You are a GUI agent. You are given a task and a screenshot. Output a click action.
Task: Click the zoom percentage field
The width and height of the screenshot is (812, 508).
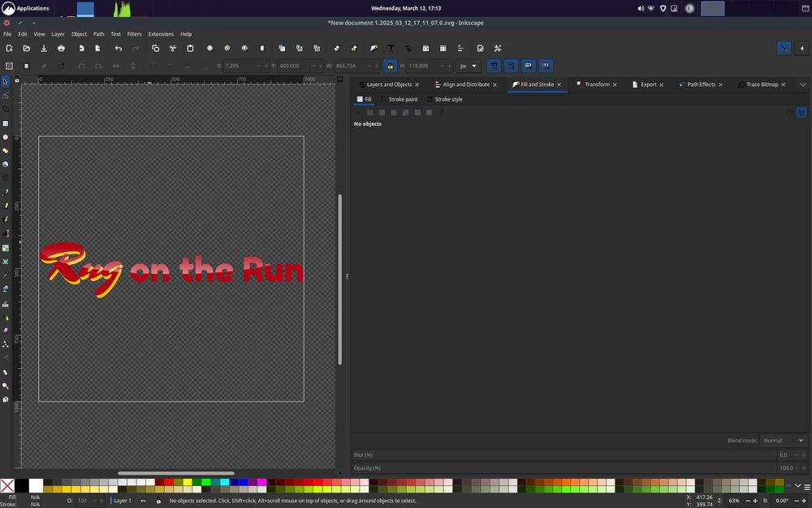pyautogui.click(x=734, y=501)
